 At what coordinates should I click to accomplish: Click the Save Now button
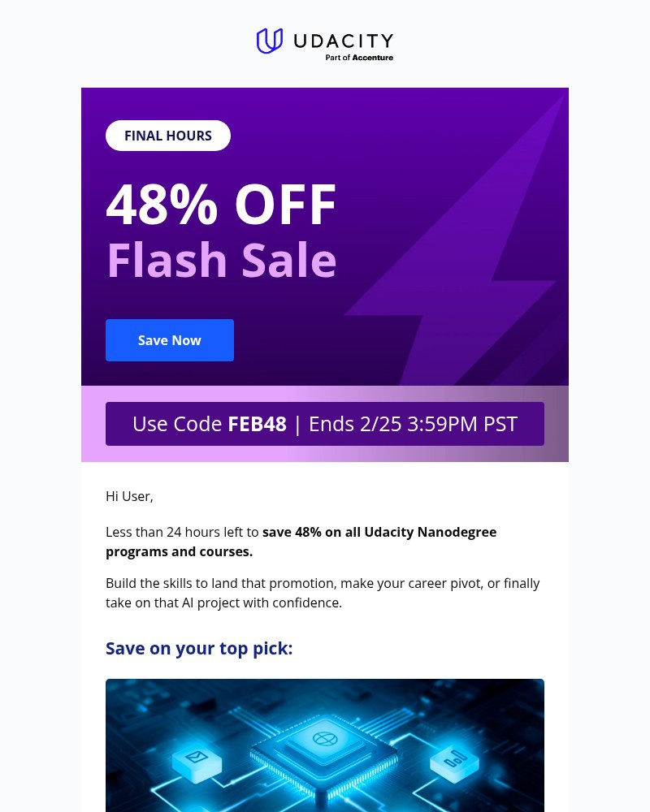[x=169, y=340]
